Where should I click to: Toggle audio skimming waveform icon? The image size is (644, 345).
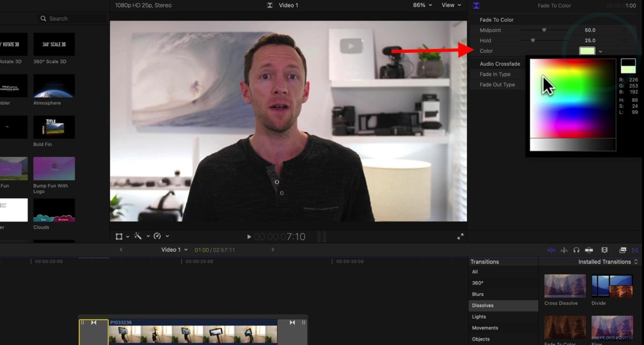tap(564, 250)
